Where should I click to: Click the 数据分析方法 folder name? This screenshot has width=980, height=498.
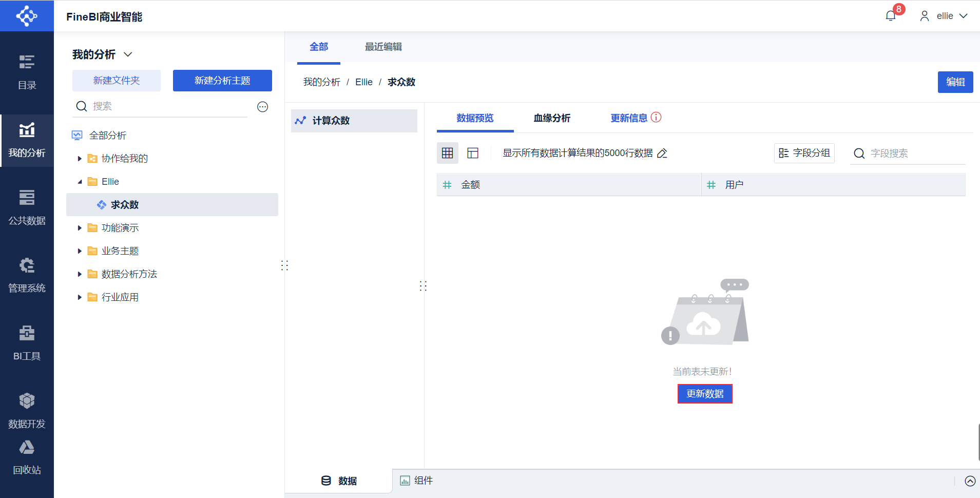[129, 274]
